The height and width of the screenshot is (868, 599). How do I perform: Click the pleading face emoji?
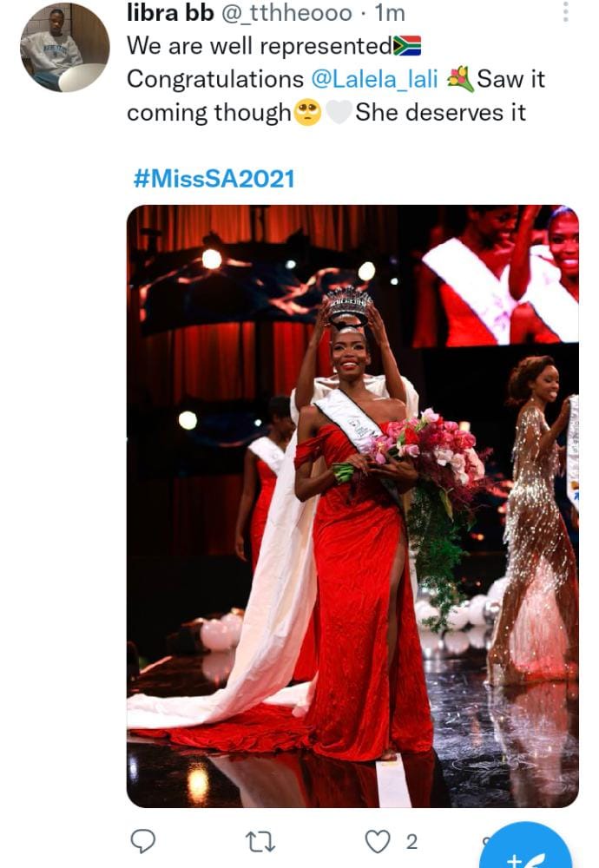click(307, 112)
